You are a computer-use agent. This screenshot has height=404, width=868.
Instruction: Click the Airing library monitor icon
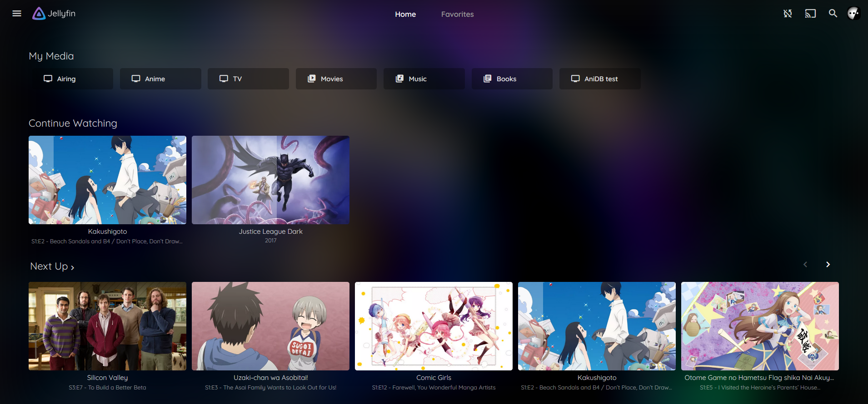tap(48, 79)
